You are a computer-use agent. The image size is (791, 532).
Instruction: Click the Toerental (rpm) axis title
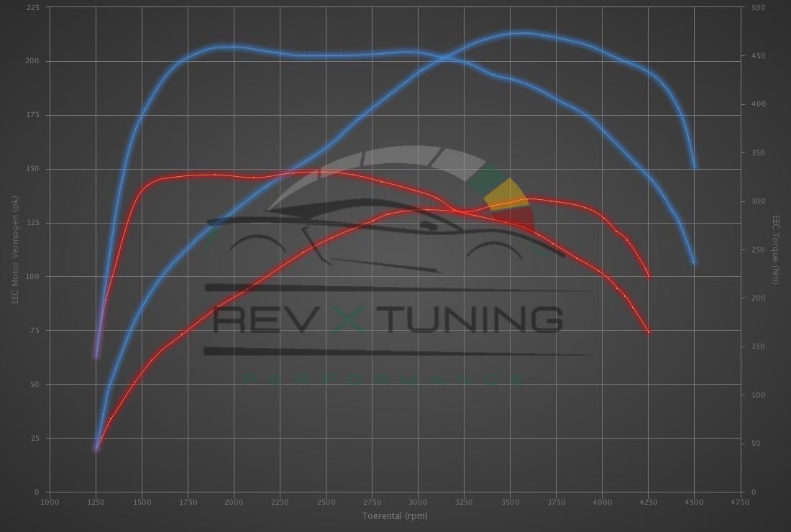(x=394, y=516)
